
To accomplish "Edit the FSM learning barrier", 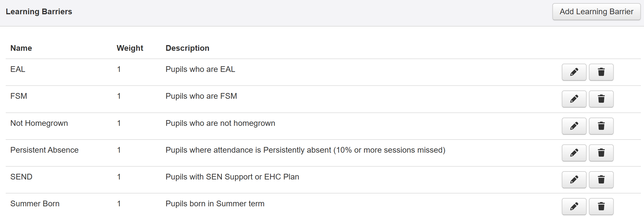I will [x=574, y=99].
